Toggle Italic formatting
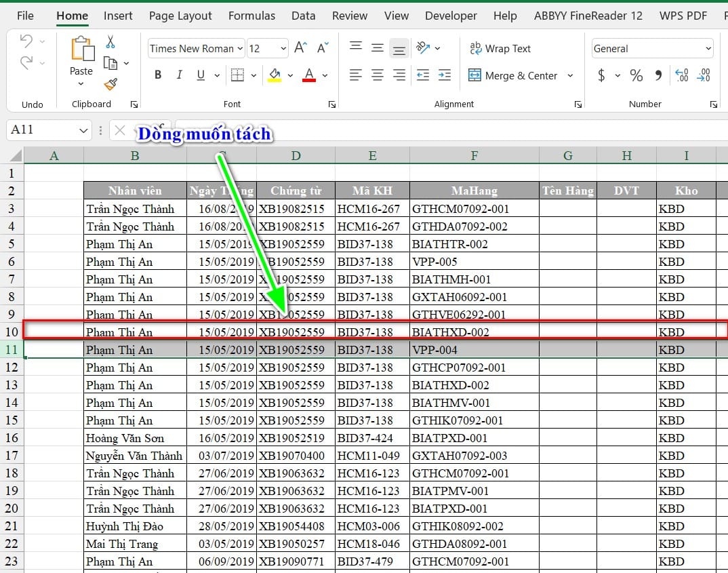This screenshot has width=728, height=573. coord(179,75)
